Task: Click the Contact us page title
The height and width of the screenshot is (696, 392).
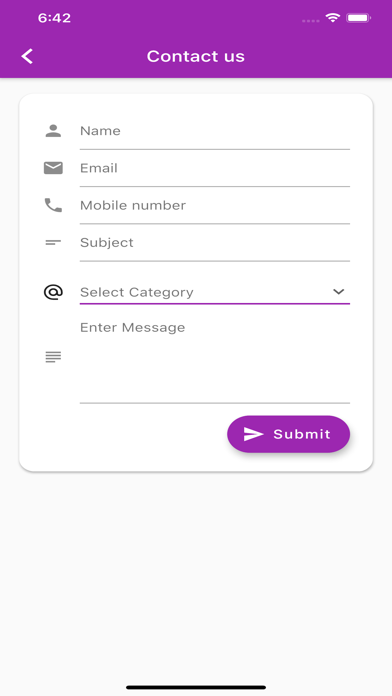Action: [x=196, y=56]
